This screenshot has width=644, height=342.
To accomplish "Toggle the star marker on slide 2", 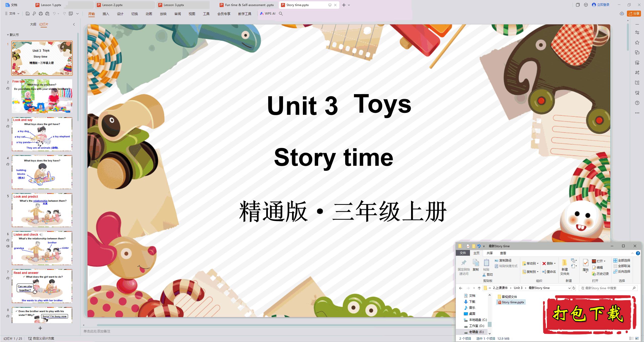I will tap(8, 88).
